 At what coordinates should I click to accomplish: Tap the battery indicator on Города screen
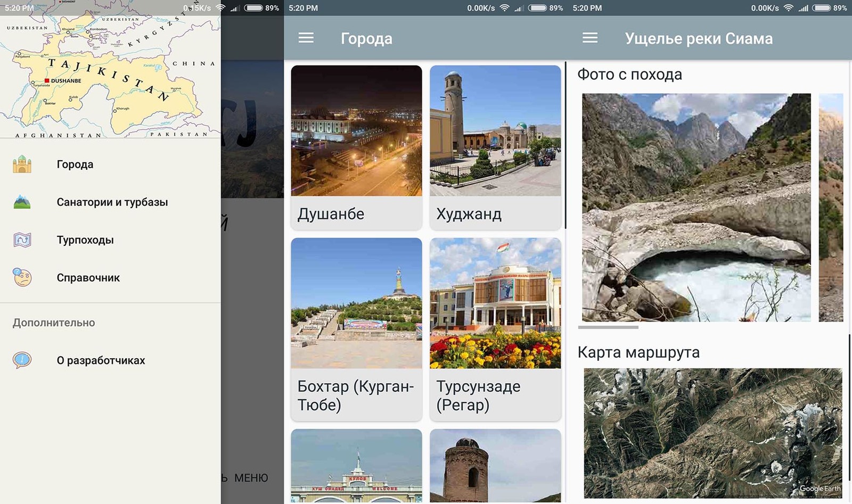[x=538, y=8]
